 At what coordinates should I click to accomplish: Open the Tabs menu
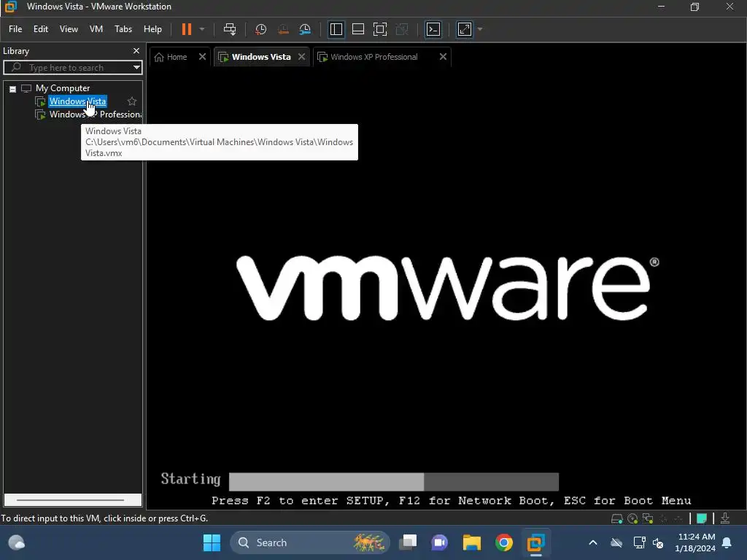(123, 29)
